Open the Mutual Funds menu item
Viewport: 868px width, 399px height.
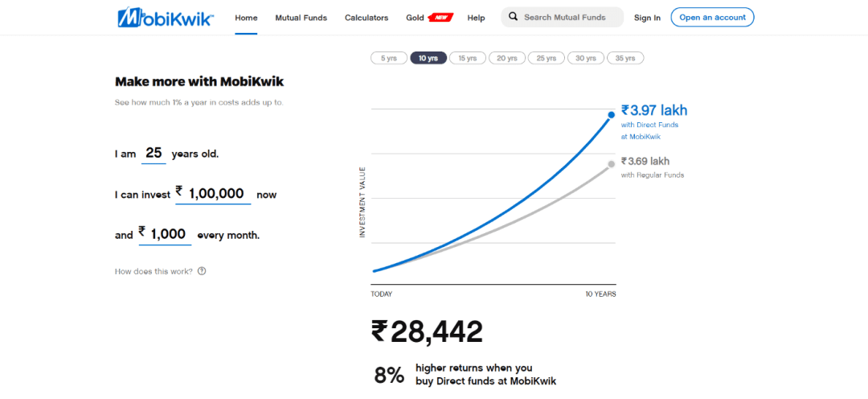click(x=301, y=18)
